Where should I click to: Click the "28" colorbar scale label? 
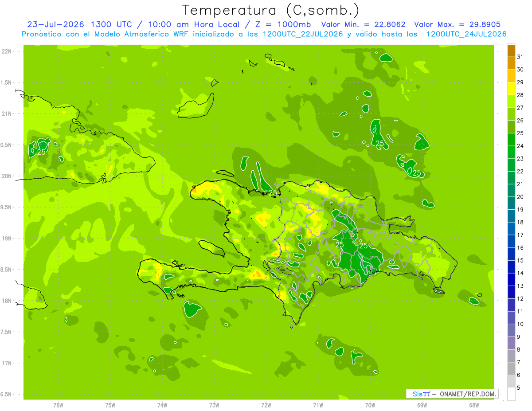pyautogui.click(x=520, y=95)
